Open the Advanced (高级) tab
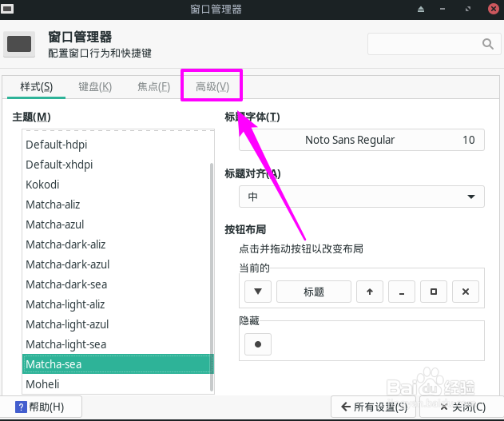Image resolution: width=504 pixels, height=421 pixels. coord(212,87)
